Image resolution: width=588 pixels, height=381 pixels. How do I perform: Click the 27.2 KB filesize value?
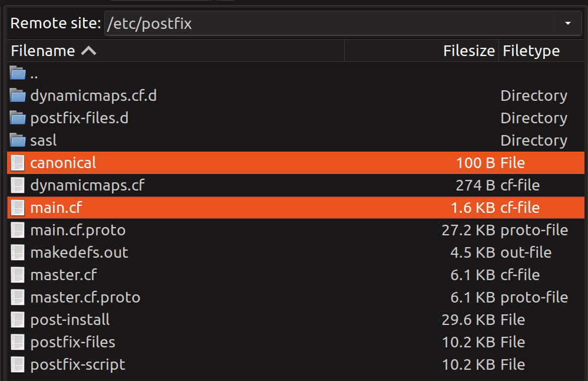tap(468, 231)
